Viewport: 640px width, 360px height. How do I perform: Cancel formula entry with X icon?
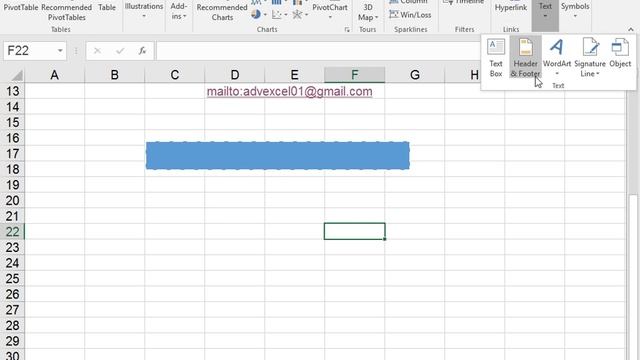click(x=97, y=51)
